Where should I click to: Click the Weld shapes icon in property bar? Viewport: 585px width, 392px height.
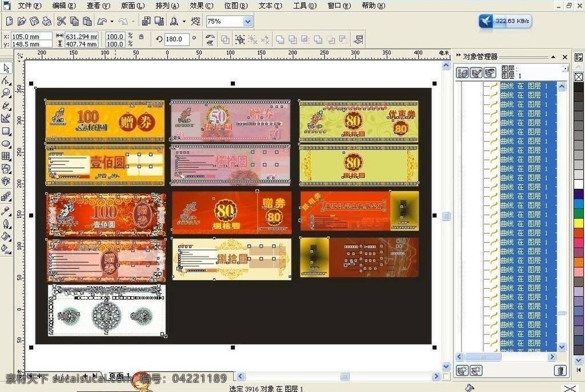point(280,39)
